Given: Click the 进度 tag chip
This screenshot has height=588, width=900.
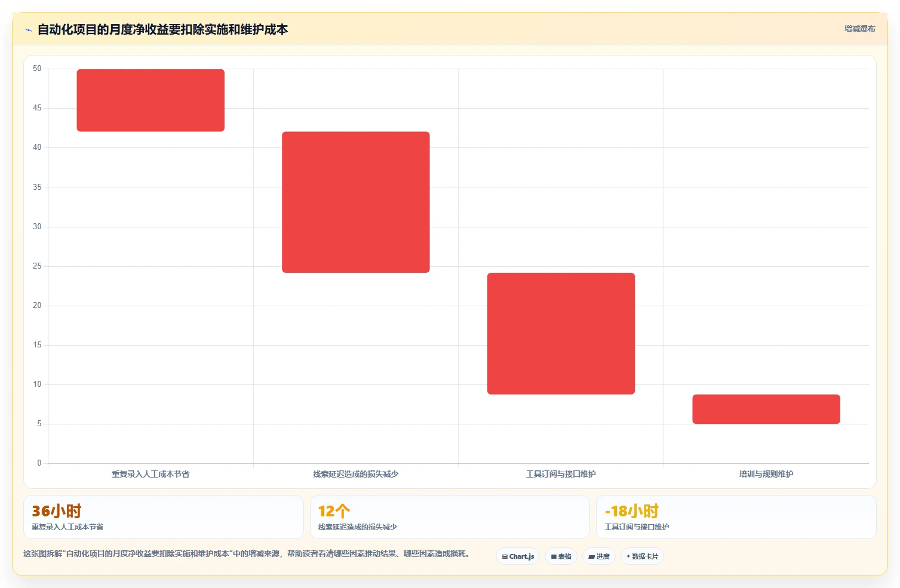Looking at the screenshot, I should pyautogui.click(x=599, y=556).
